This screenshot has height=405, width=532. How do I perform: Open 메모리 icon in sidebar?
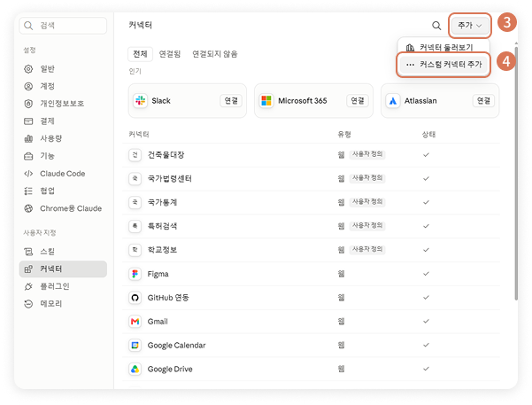[28, 304]
